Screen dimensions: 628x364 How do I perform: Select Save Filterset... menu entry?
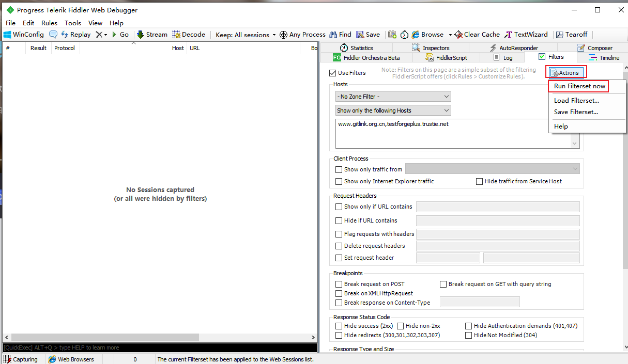coord(576,112)
